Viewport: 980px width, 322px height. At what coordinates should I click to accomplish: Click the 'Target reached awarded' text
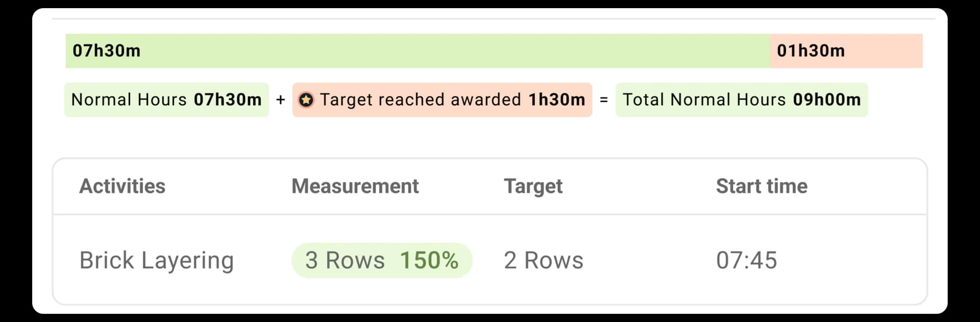point(420,100)
